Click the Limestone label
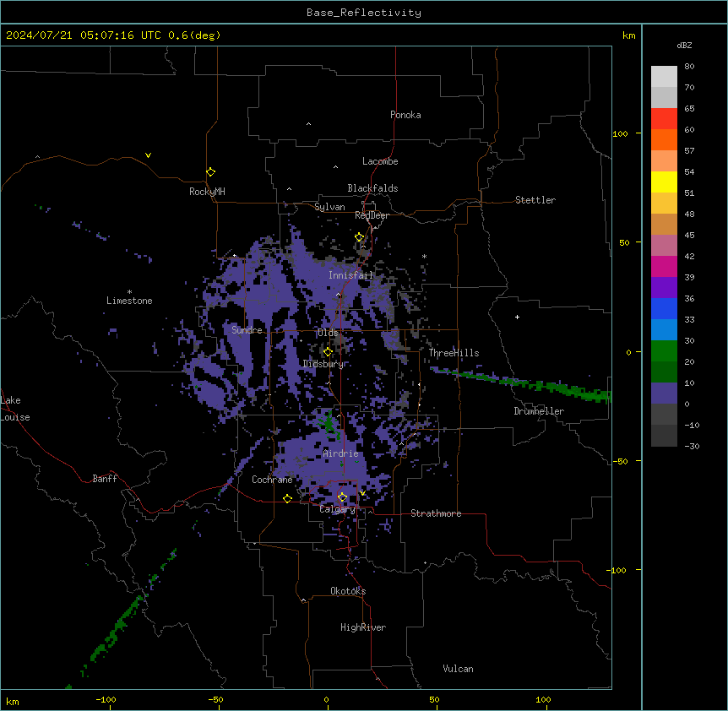 (129, 301)
